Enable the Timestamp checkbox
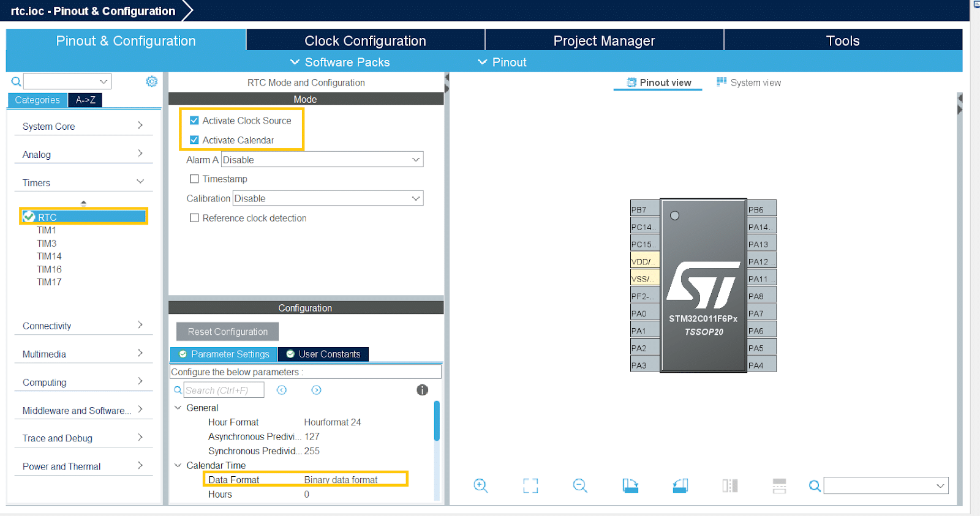 pyautogui.click(x=194, y=179)
